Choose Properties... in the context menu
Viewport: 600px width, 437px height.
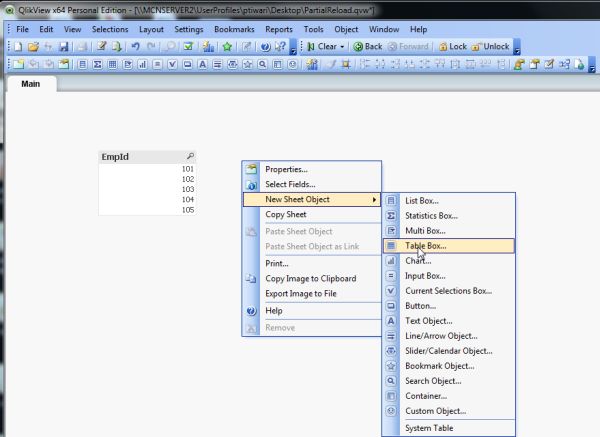coord(312,169)
